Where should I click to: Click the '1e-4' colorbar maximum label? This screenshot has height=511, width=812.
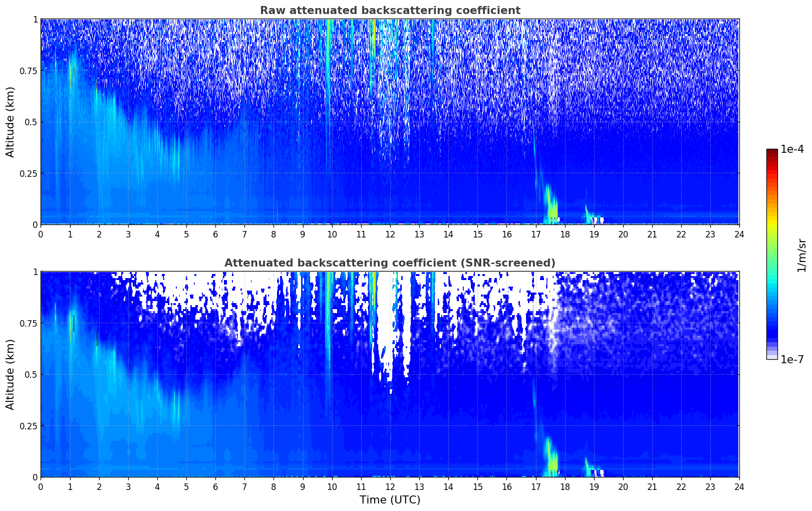click(792, 149)
